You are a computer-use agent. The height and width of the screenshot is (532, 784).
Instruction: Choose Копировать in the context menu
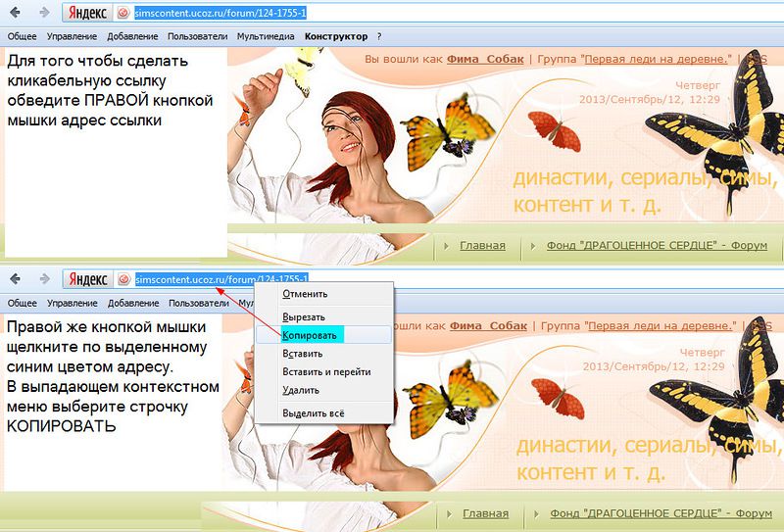(x=310, y=335)
